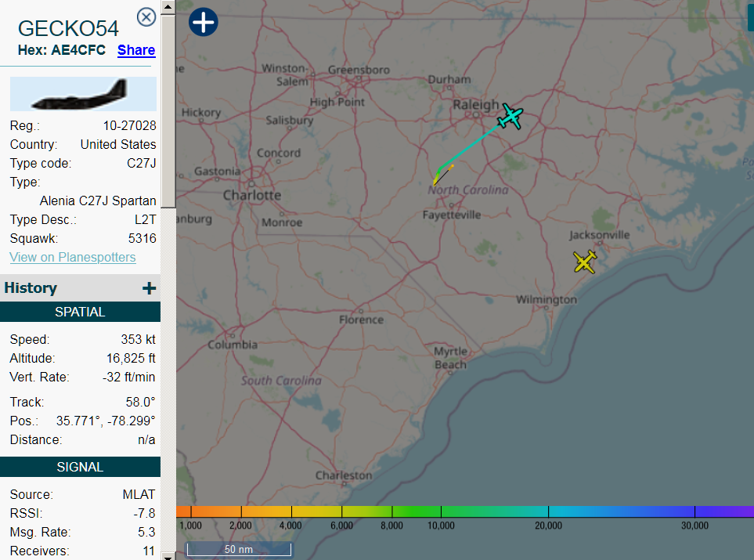Click the Raleigh city label on map

click(x=475, y=104)
